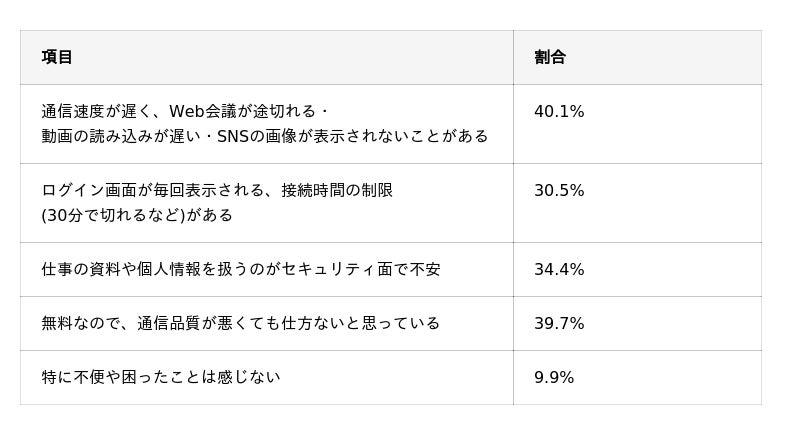Select the 40.1% percentage cell
The image size is (800, 435).
559,112
